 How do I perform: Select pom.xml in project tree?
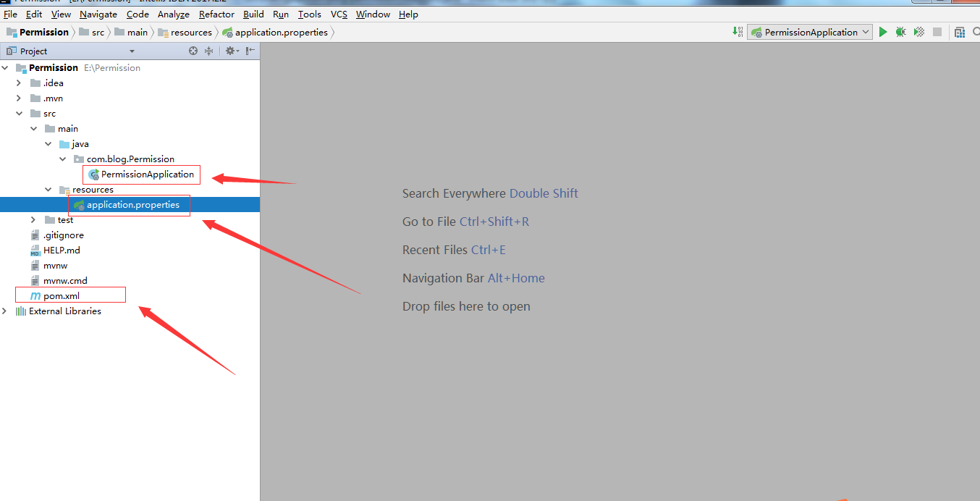point(62,296)
